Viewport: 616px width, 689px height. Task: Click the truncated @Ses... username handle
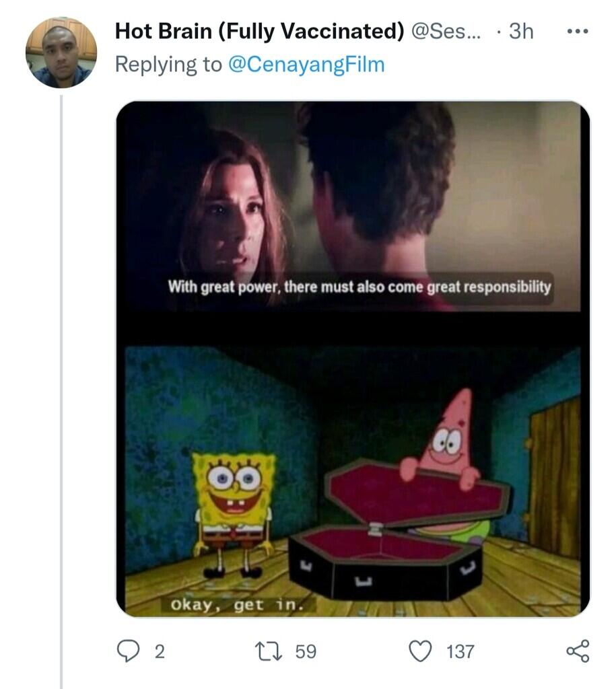click(446, 31)
